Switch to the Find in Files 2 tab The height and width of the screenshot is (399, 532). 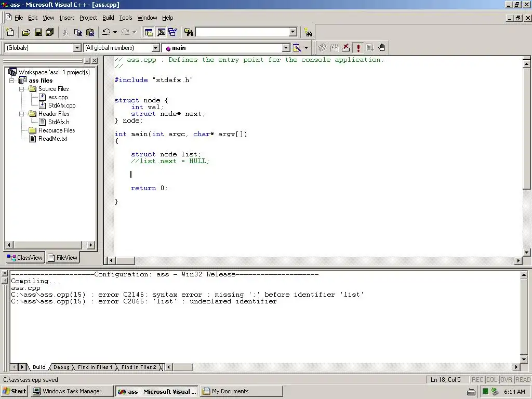[139, 367]
